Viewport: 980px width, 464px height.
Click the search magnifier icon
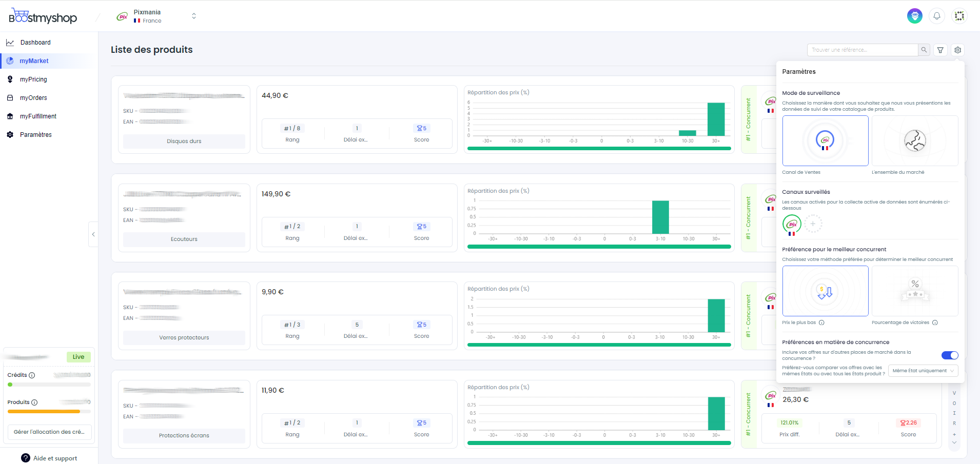click(924, 50)
